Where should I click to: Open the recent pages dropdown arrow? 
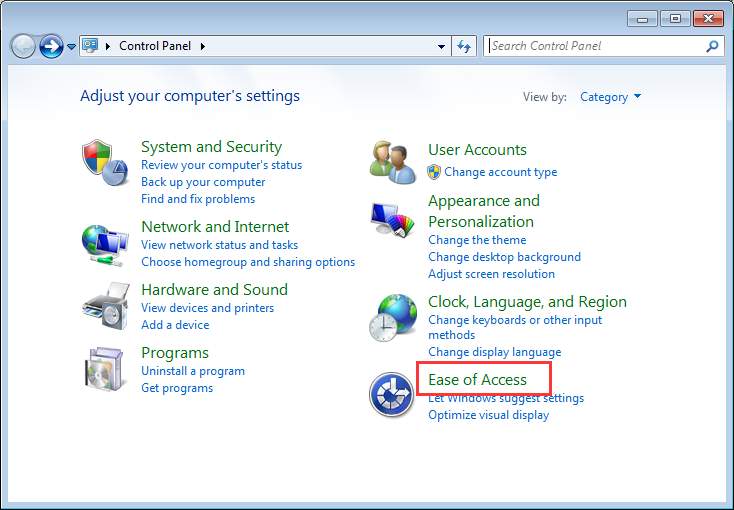(x=71, y=47)
